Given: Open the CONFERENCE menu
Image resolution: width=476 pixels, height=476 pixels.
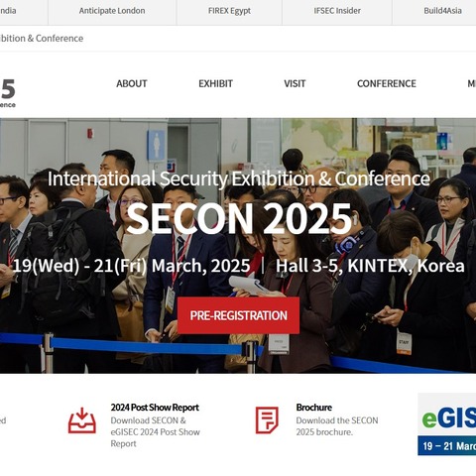Looking at the screenshot, I should tap(387, 83).
